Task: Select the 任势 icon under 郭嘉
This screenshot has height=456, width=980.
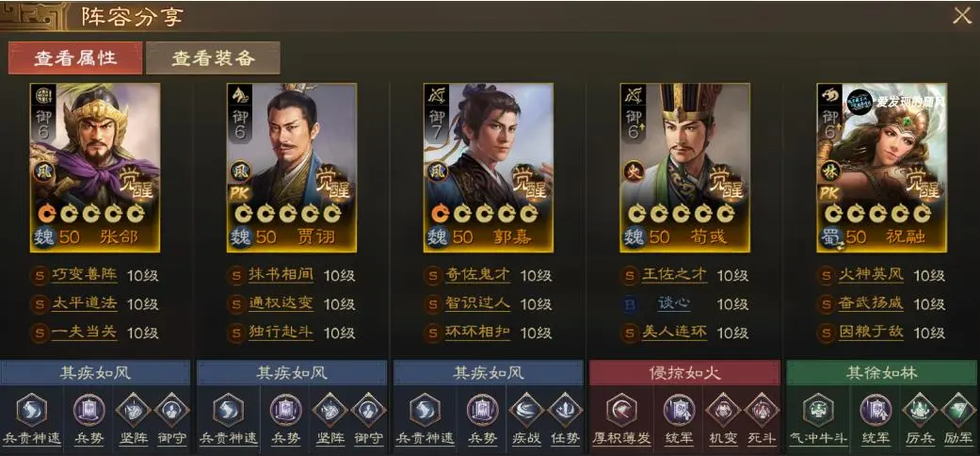Action: [565, 411]
